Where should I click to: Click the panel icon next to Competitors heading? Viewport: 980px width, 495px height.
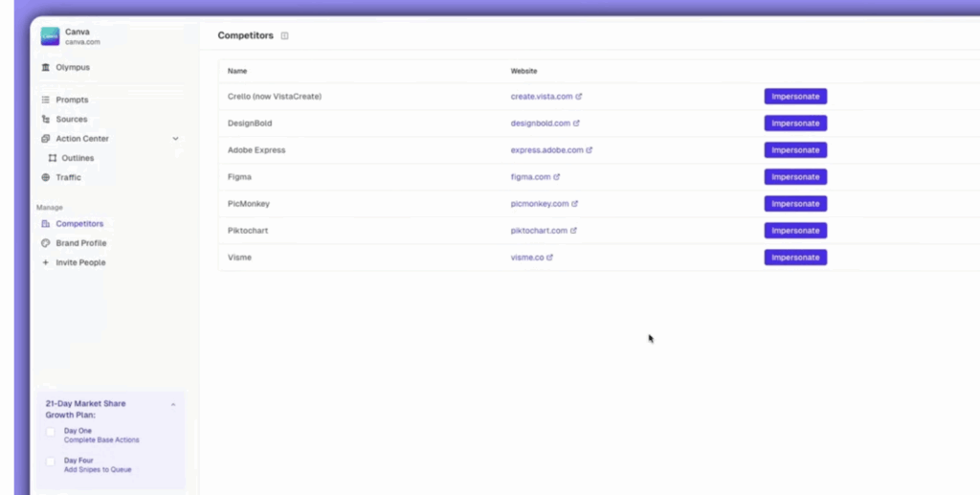coord(285,36)
